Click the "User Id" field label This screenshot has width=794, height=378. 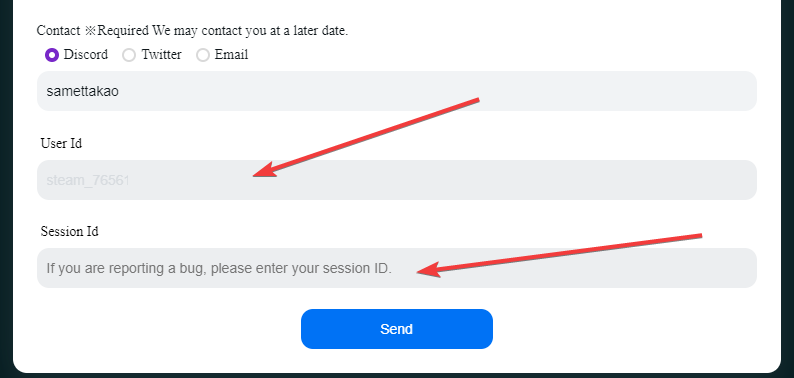(x=61, y=143)
